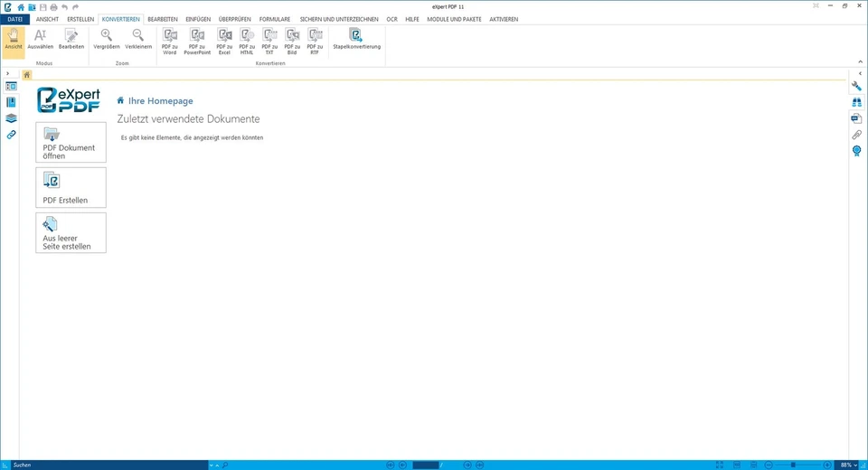Convert with PDF zu Word
Image resolution: width=868 pixels, height=470 pixels.
[x=169, y=42]
